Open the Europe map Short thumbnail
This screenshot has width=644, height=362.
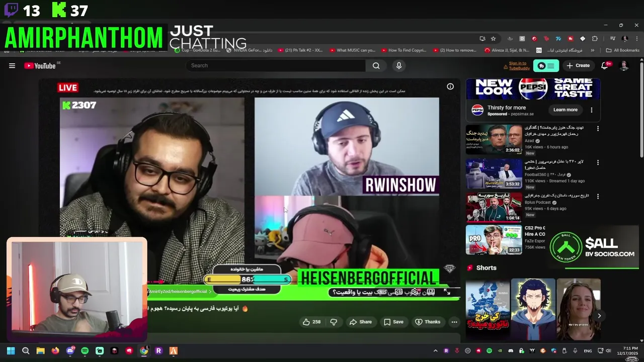tap(488, 310)
